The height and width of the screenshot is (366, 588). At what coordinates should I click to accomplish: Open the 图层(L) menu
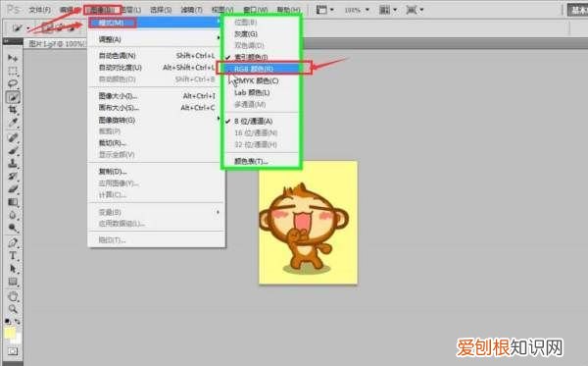tap(131, 10)
